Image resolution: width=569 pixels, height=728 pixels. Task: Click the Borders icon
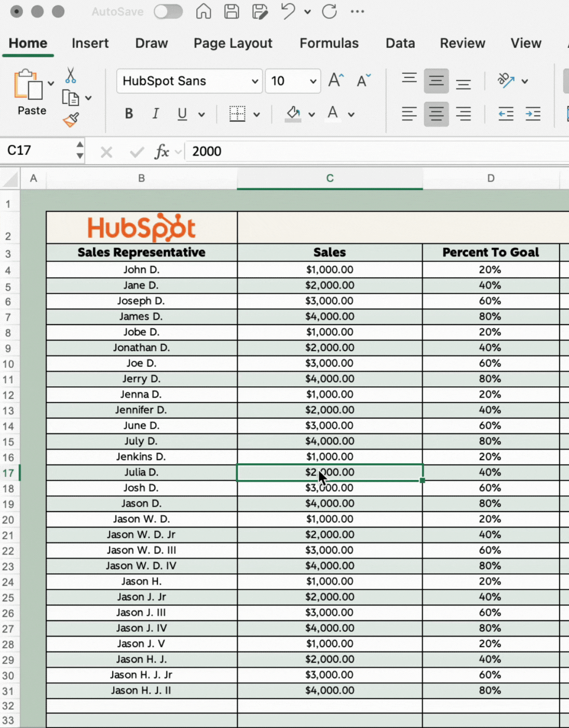pyautogui.click(x=237, y=114)
